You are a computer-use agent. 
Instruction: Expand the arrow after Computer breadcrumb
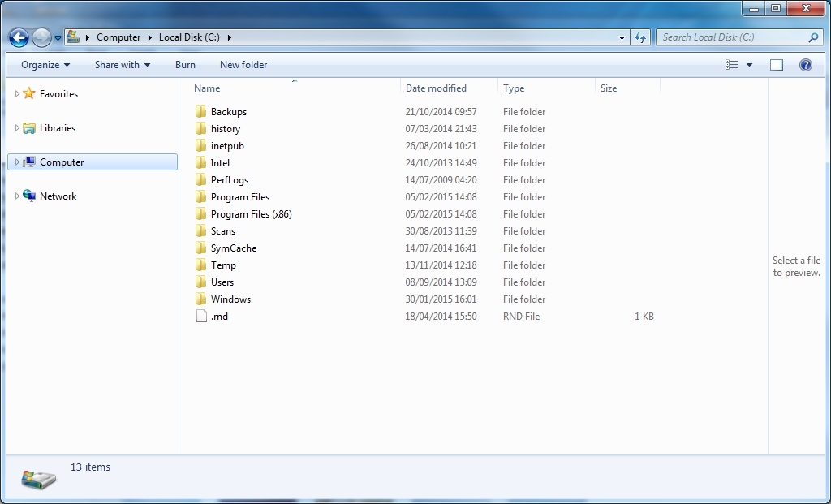[x=150, y=37]
